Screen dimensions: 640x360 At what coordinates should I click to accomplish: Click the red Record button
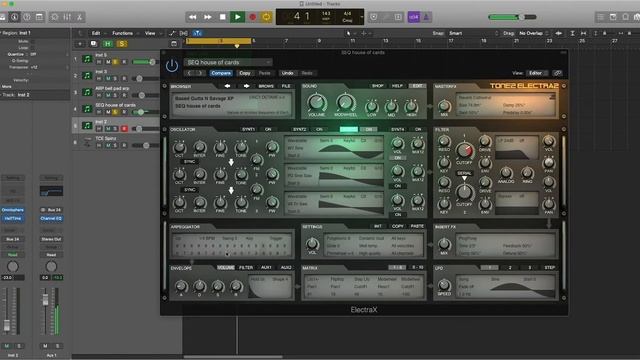[x=252, y=17]
